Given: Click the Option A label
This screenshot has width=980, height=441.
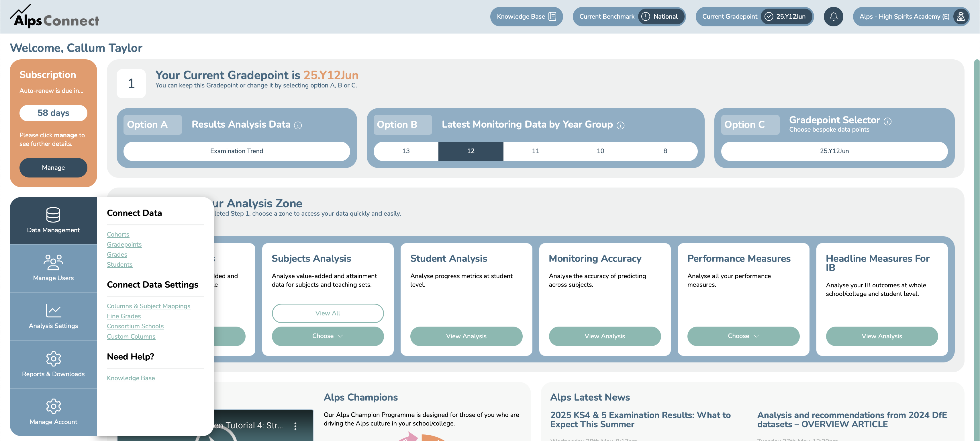Looking at the screenshot, I should click(x=152, y=124).
